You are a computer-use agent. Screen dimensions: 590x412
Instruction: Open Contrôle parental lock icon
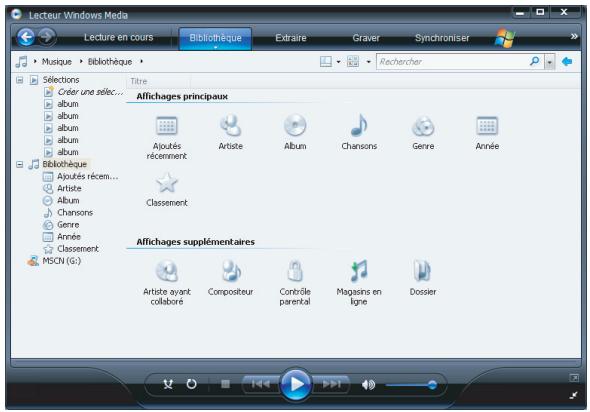pos(295,271)
